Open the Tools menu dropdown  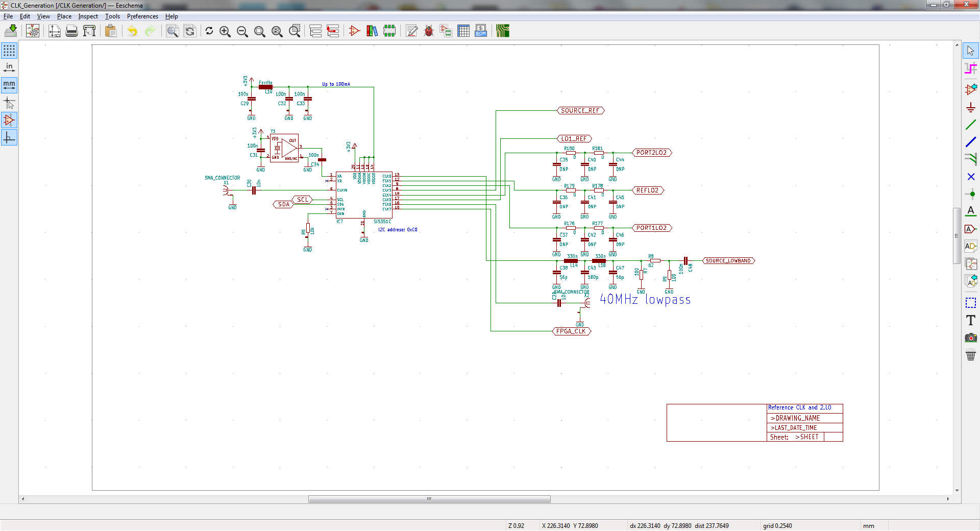tap(112, 16)
